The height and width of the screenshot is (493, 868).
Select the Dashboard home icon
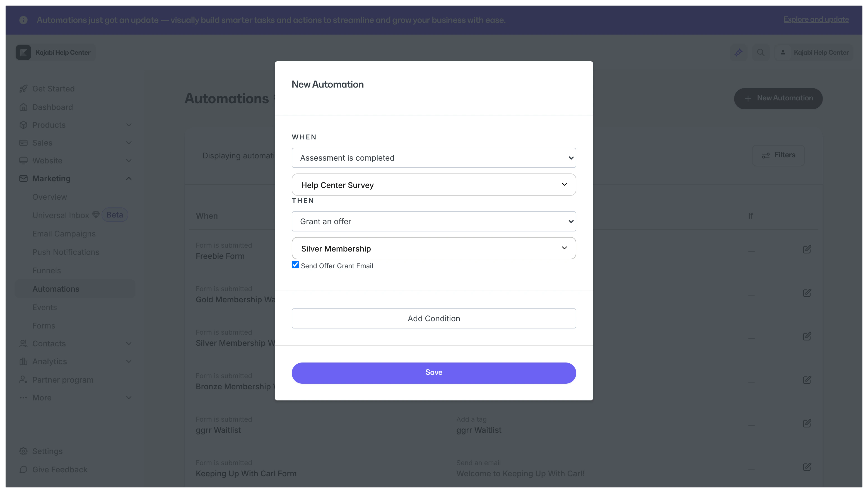coord(23,107)
